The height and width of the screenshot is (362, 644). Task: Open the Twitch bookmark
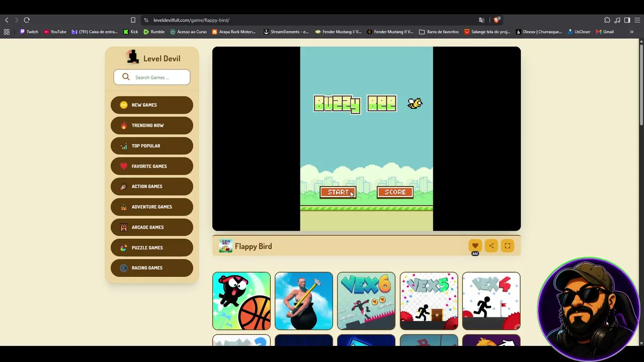[29, 32]
